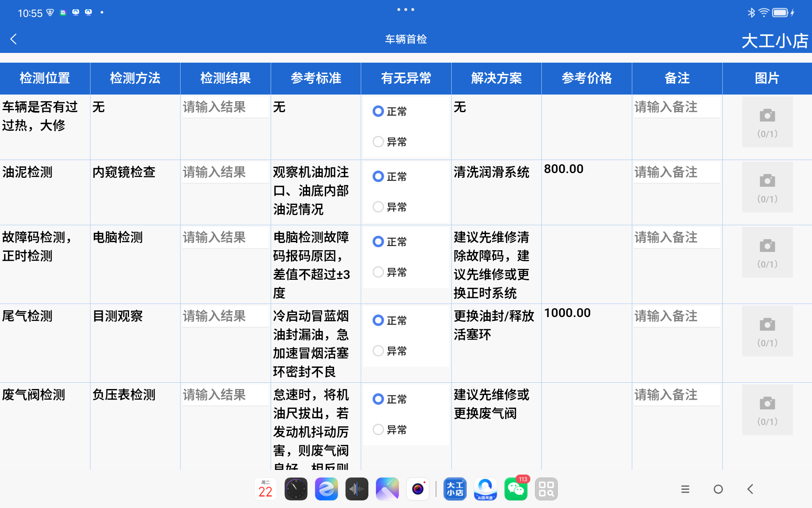Screen dimensions: 812x508
Task: Add photo for 废气阀检测 row
Action: (767, 410)
